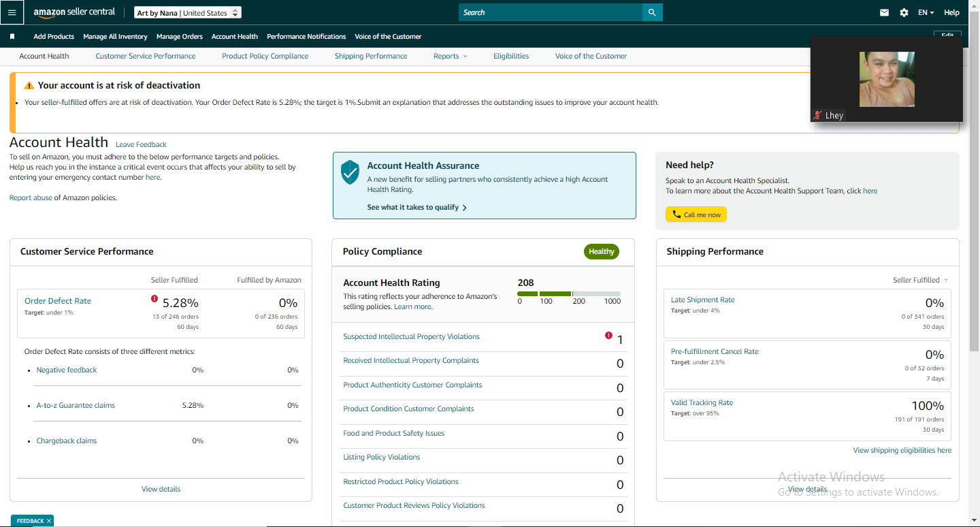The width and height of the screenshot is (980, 527).
Task: Open the Product Policy Compliance tab
Action: [265, 56]
